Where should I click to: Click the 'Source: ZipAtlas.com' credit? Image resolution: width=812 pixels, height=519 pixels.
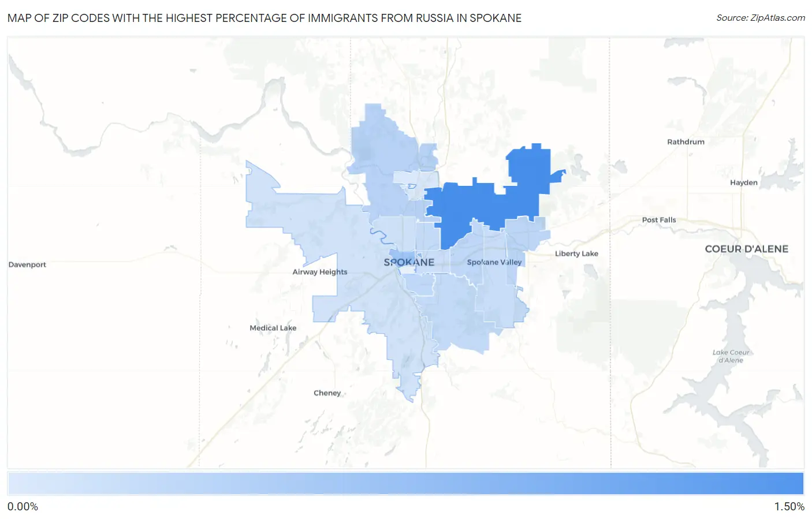point(761,18)
